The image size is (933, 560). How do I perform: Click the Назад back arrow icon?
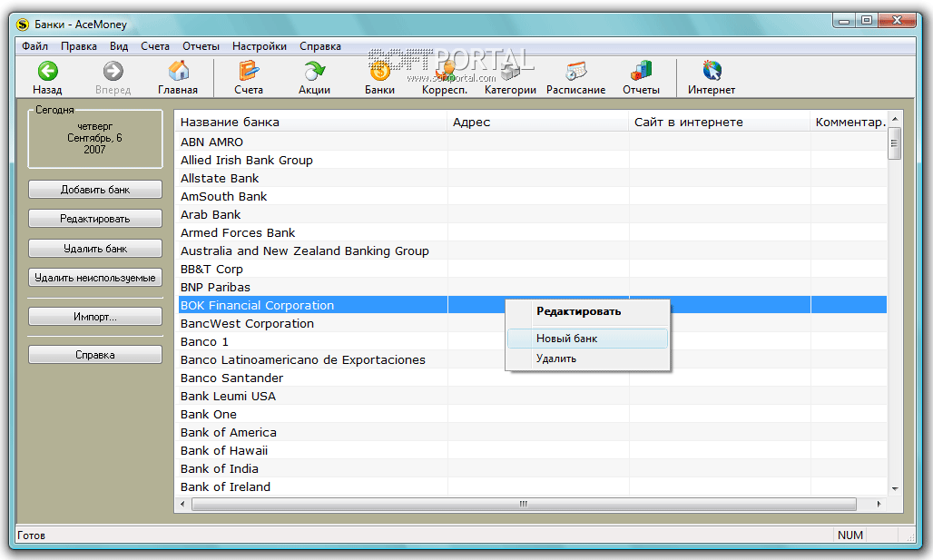click(47, 71)
